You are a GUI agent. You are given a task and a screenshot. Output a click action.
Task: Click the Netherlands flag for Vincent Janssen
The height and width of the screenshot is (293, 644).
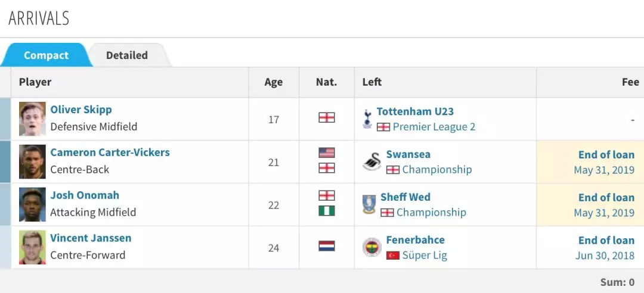(x=326, y=246)
